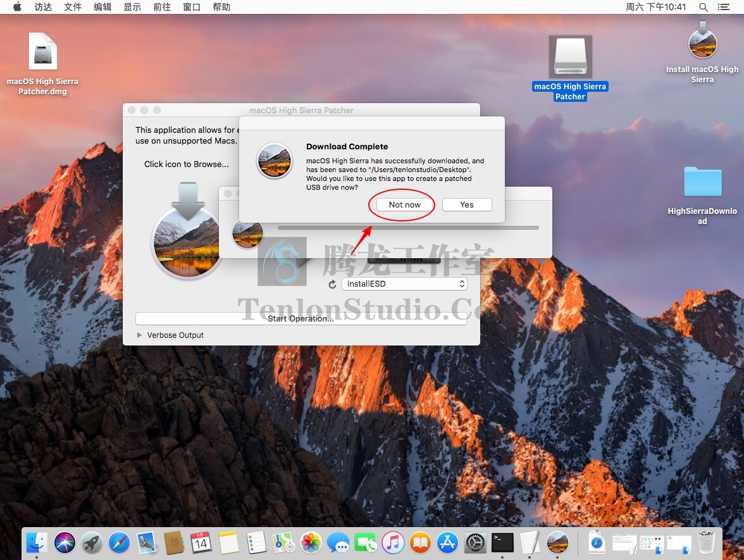The image size is (744, 560).
Task: Open Finder from the Dock
Action: pos(37,542)
